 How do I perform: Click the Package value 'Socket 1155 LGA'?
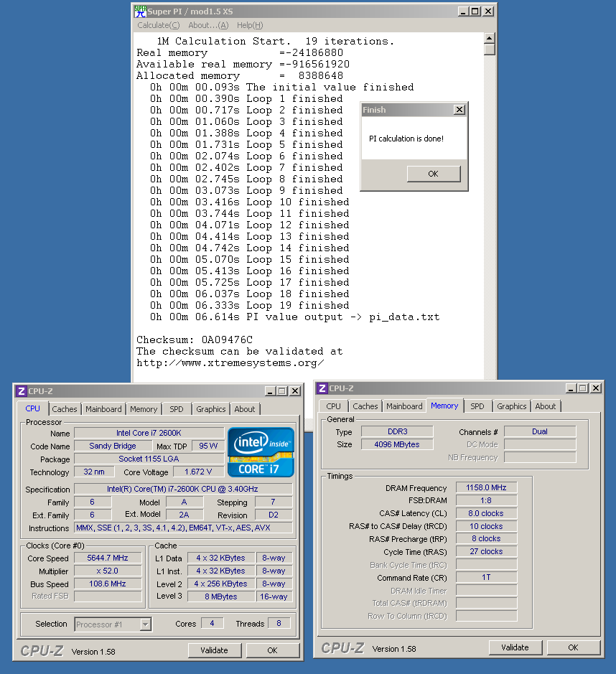(x=149, y=459)
